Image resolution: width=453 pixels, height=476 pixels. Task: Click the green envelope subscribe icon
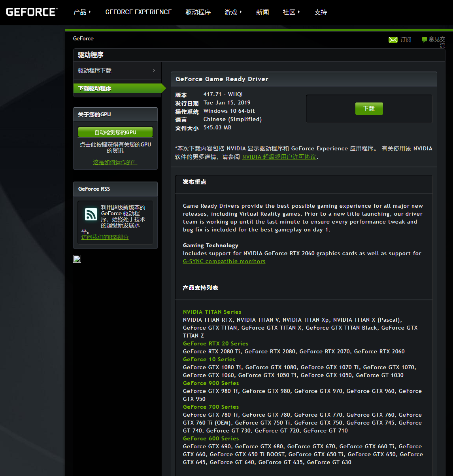point(393,40)
